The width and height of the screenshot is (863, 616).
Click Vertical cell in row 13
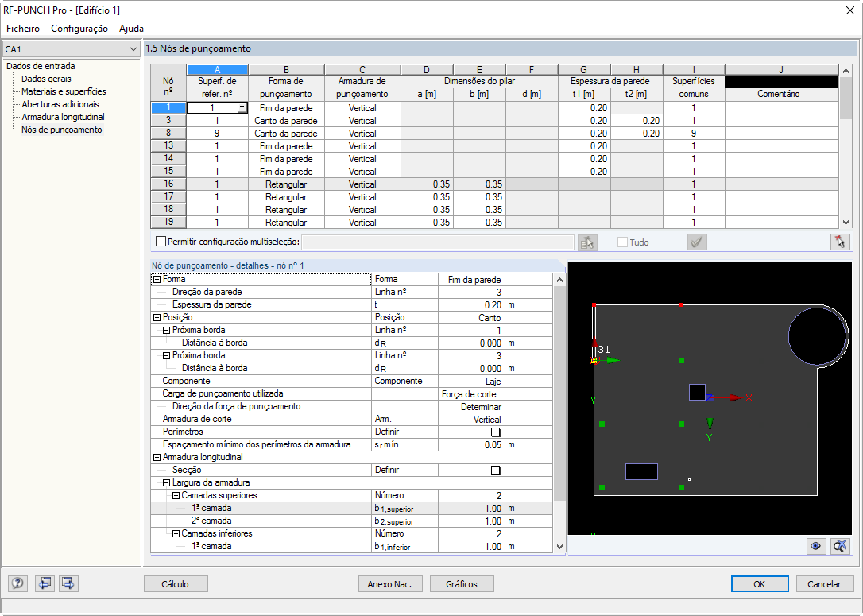tap(362, 146)
